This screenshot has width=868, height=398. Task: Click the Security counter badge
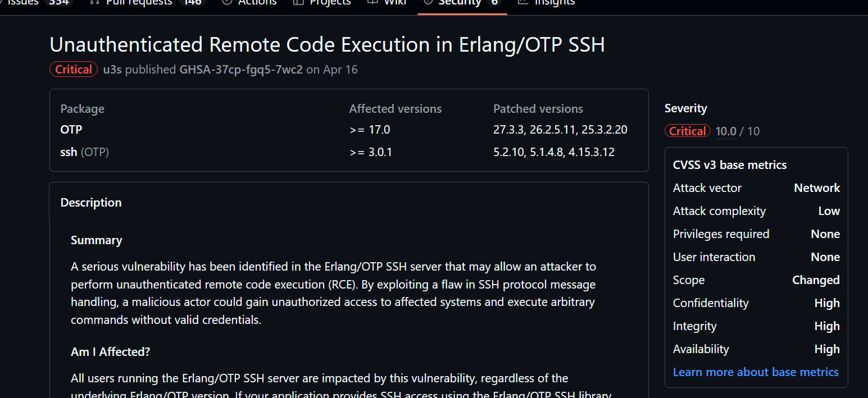(x=494, y=2)
